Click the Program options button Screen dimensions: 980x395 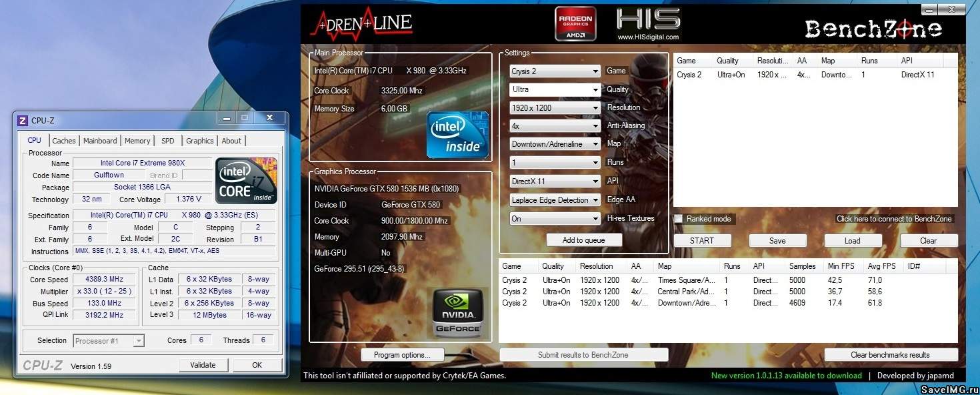tap(402, 355)
